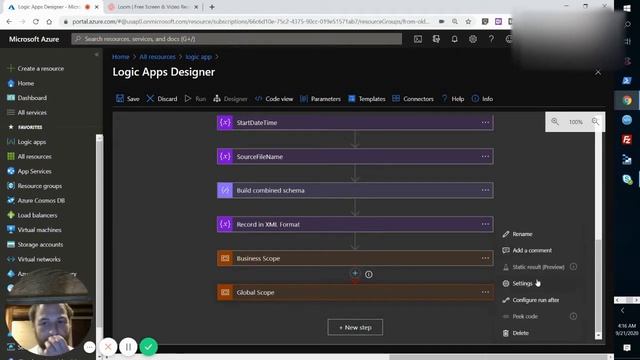Open Virtual machines in the sidebar
This screenshot has width=640, height=360.
[x=34, y=230]
